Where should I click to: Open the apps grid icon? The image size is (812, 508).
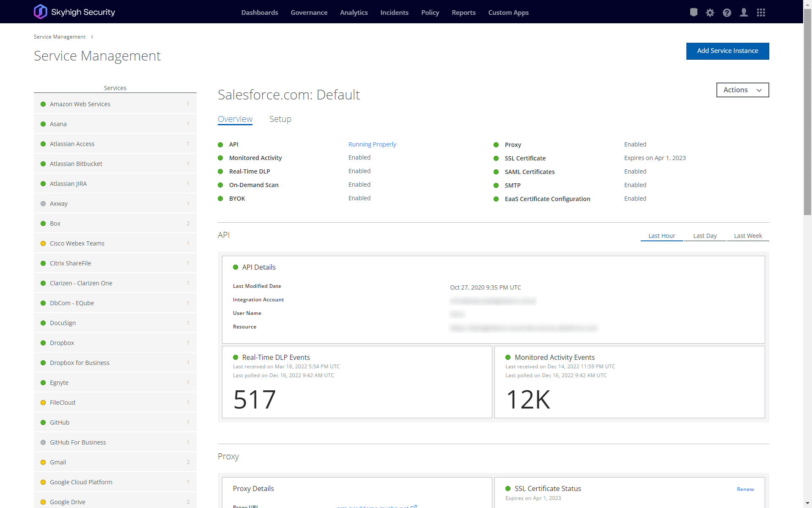(761, 13)
